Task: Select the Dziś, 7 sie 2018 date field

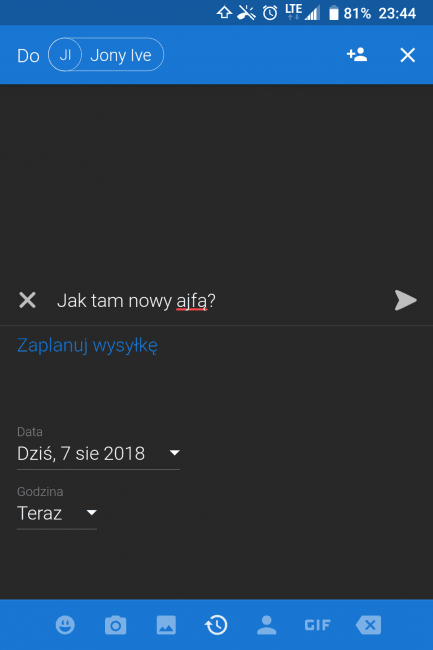Action: (98, 454)
